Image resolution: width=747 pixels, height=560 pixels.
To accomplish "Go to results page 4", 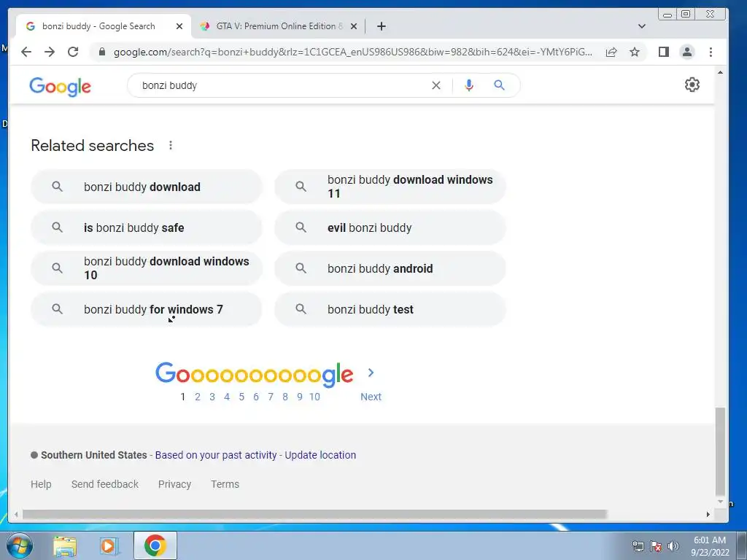I will pyautogui.click(x=227, y=397).
